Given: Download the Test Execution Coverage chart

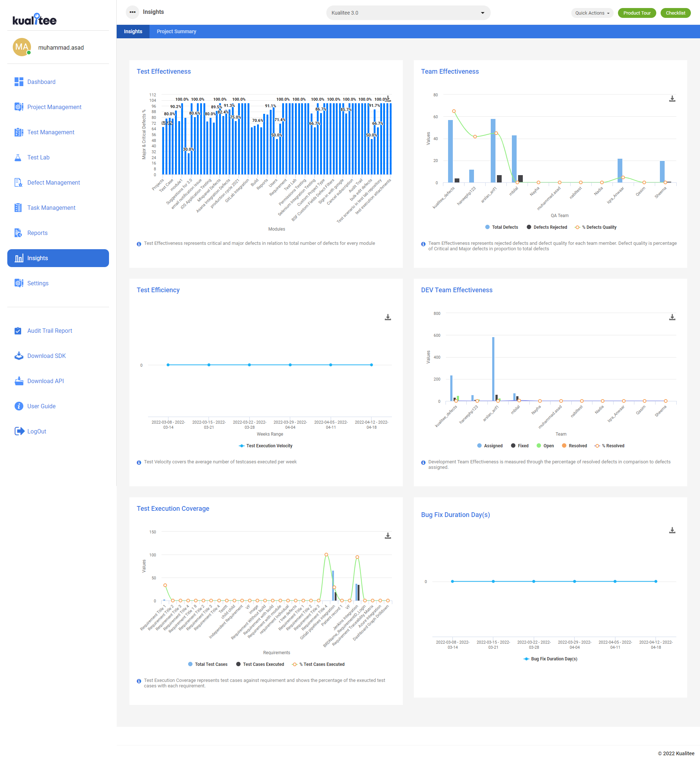Looking at the screenshot, I should coord(388,536).
